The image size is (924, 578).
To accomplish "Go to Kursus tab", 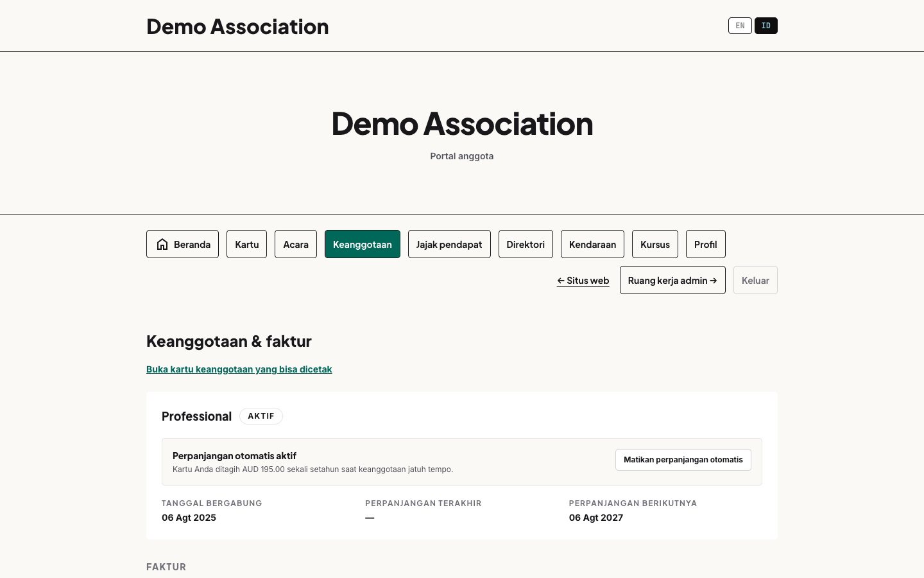I will (x=655, y=244).
